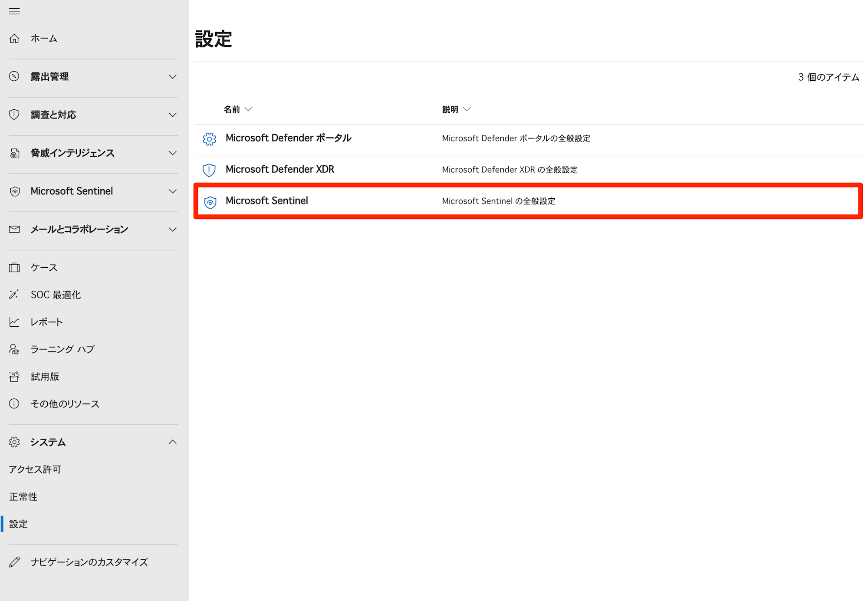The width and height of the screenshot is (868, 601).
Task: Click the その他のリソース info icon
Action: [x=14, y=404]
